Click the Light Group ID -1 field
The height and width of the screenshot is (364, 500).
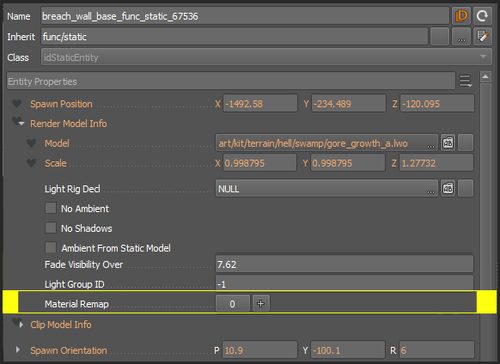tap(344, 283)
